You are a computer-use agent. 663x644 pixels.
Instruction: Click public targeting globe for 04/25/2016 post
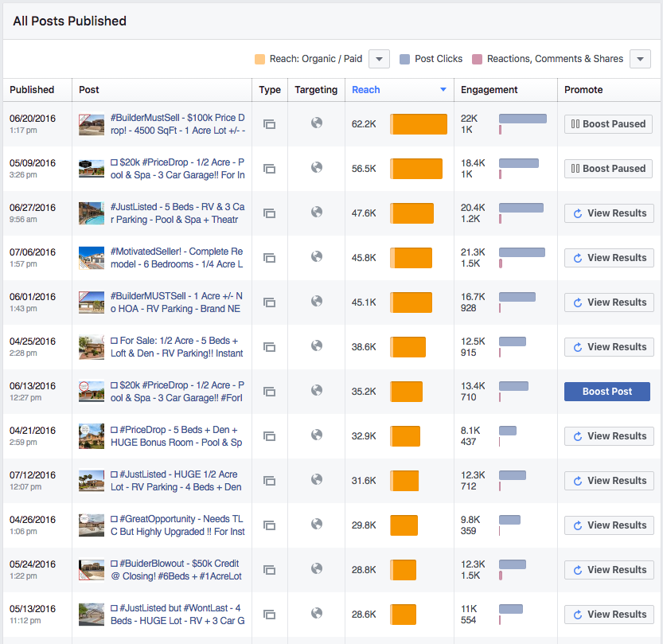(317, 345)
